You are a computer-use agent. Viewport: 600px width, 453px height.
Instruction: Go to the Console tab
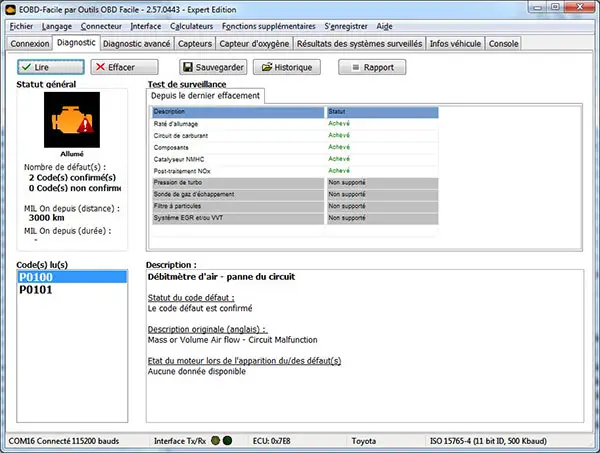pyautogui.click(x=504, y=44)
